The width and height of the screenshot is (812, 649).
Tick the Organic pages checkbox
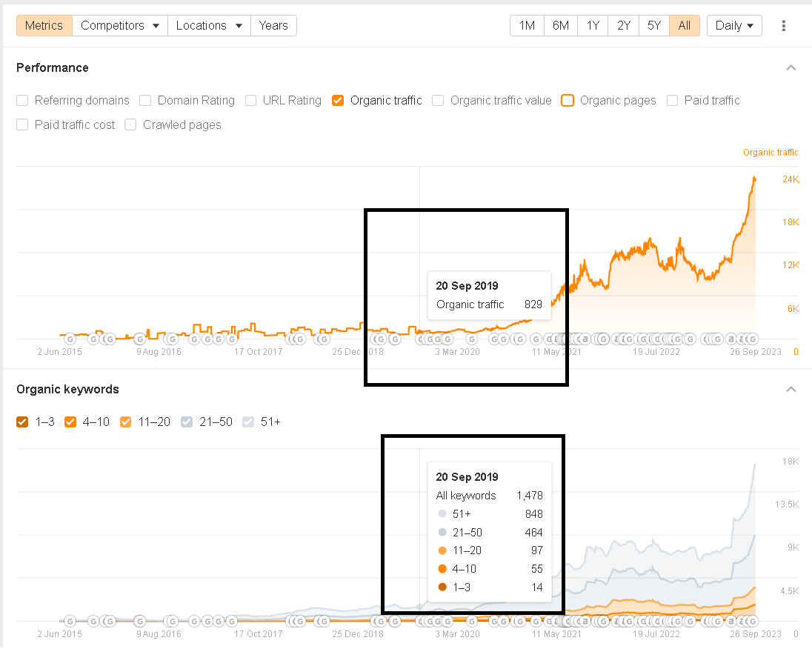568,101
